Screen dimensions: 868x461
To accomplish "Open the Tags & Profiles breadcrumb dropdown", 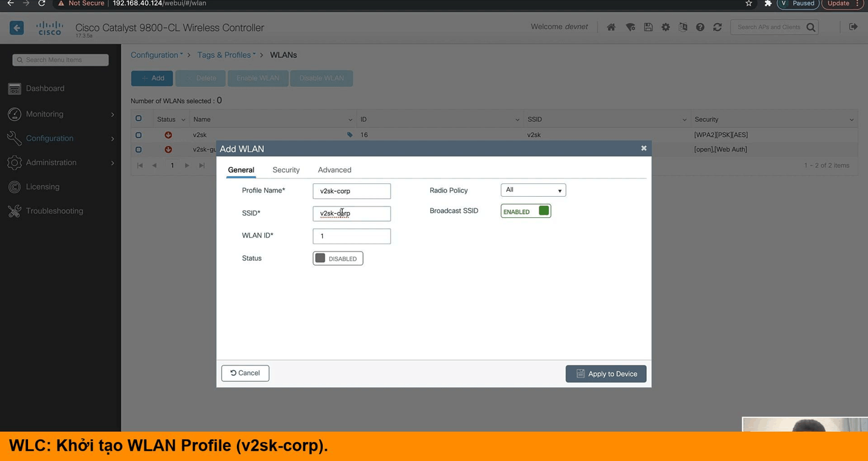I will pyautogui.click(x=226, y=55).
